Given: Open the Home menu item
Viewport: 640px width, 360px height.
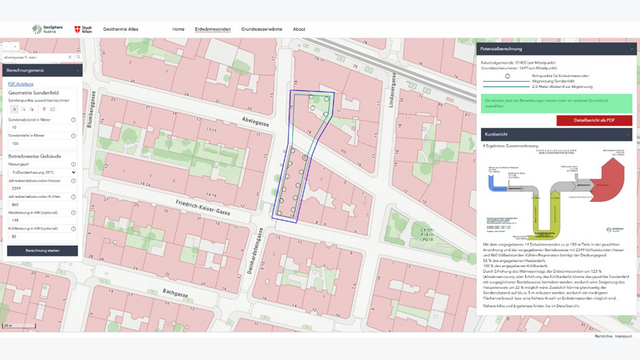Looking at the screenshot, I should pyautogui.click(x=178, y=29).
